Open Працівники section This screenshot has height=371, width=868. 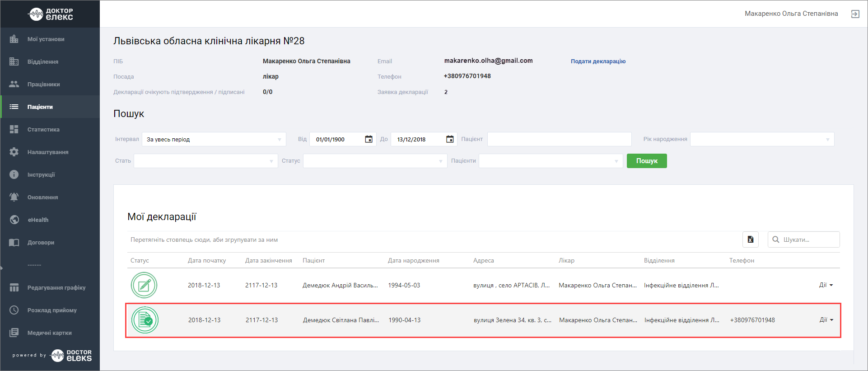[x=43, y=85]
